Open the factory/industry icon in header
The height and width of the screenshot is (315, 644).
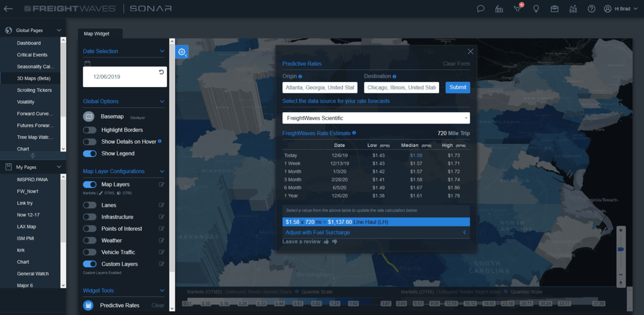pyautogui.click(x=499, y=9)
